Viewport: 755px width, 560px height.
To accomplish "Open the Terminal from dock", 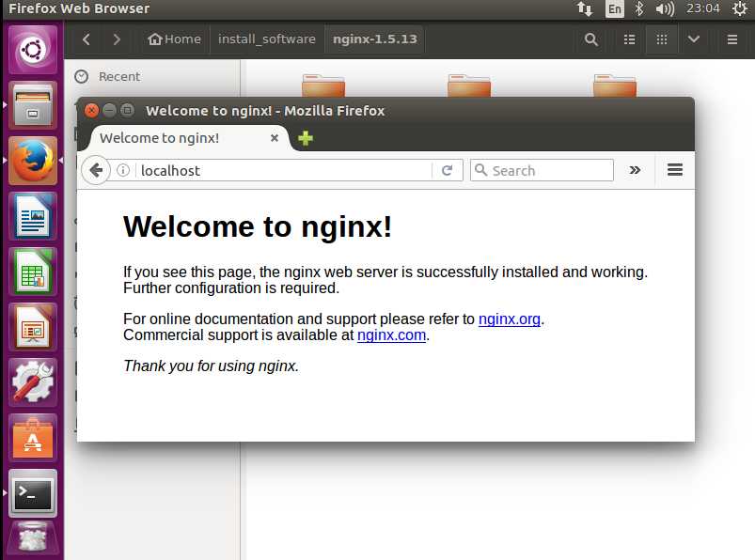I will 33,493.
